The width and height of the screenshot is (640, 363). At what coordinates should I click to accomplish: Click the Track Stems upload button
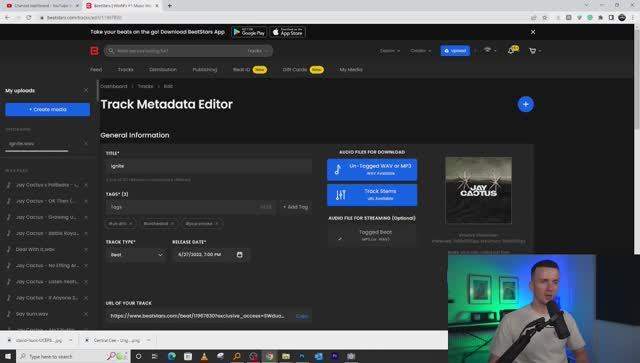pos(372,195)
